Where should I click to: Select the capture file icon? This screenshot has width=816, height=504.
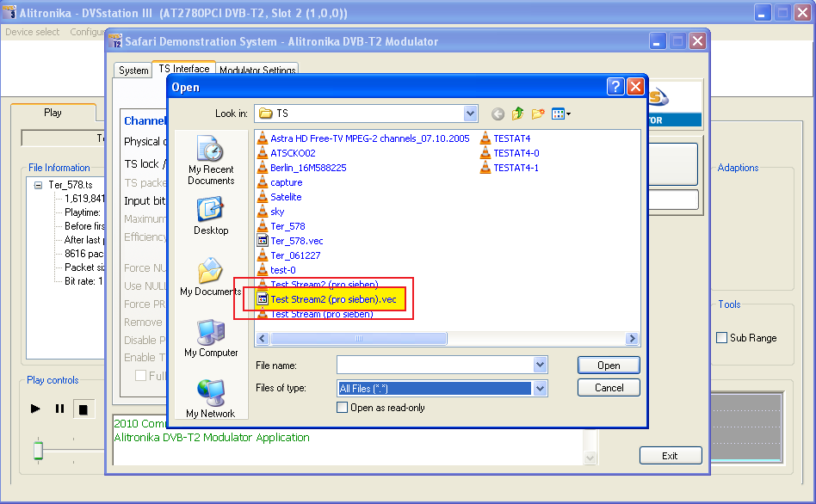coord(263,182)
